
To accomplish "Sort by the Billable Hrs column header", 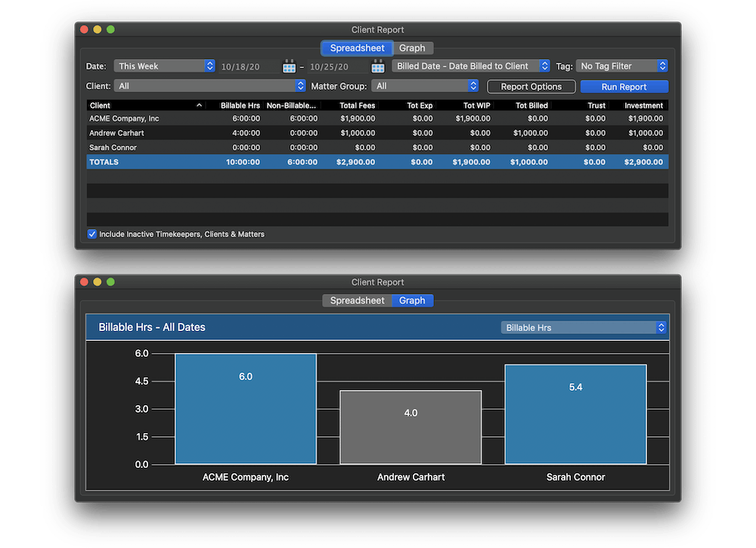I will 240,105.
